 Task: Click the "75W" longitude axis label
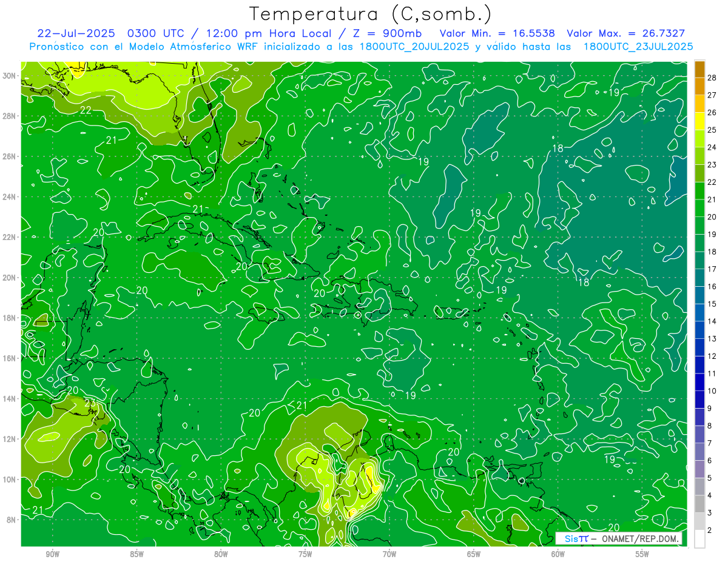tap(305, 554)
